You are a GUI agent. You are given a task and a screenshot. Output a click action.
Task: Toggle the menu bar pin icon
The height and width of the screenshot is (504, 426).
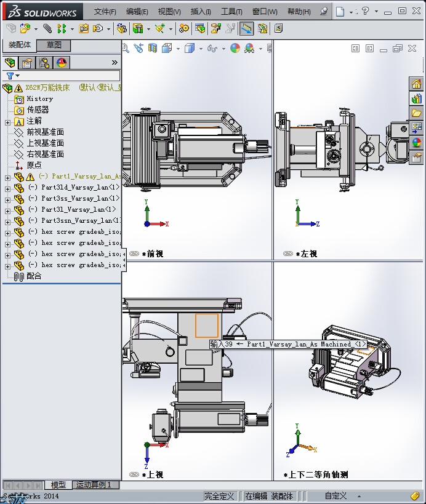click(324, 11)
